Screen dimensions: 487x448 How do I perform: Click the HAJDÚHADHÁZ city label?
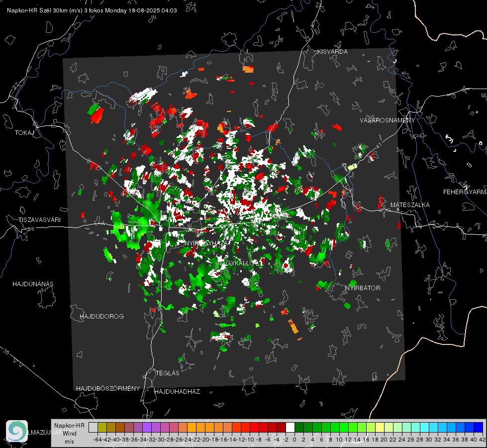tap(177, 392)
